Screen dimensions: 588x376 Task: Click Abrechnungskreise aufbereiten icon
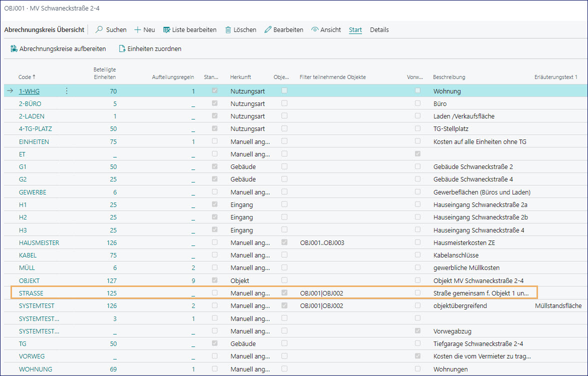[x=13, y=49]
